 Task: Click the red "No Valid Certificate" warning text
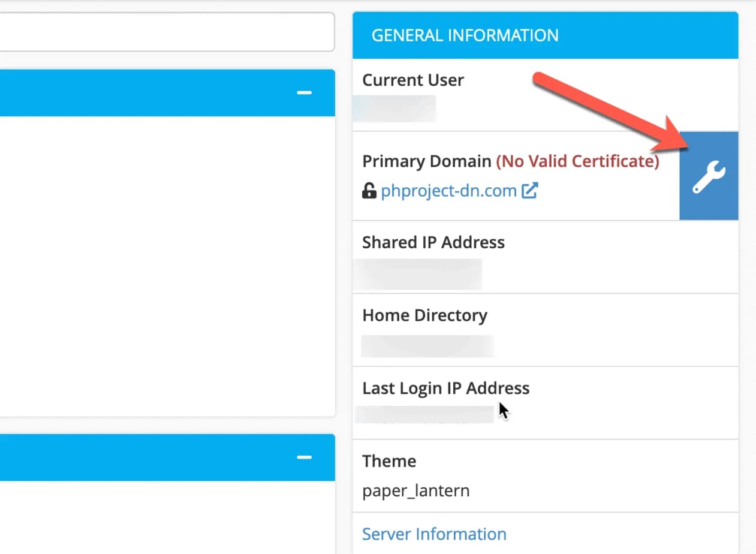(577, 161)
